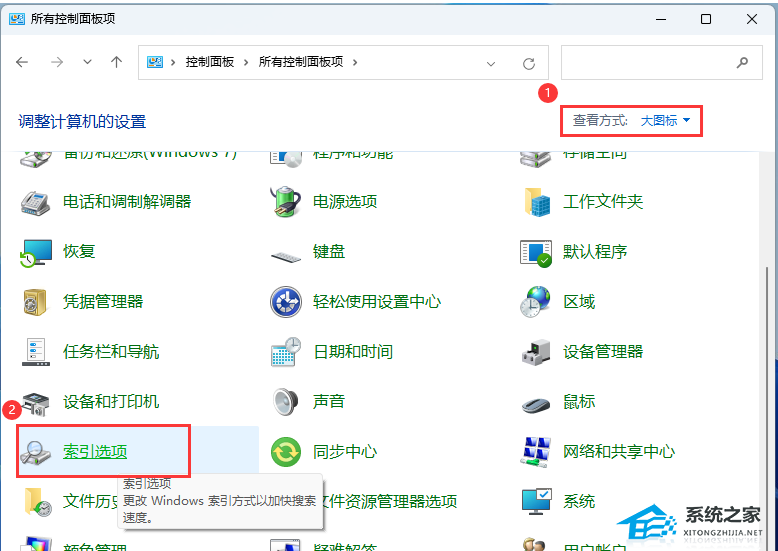Image resolution: width=778 pixels, height=551 pixels.
Task: Click the 鼠标 mouse icon
Action: (536, 402)
